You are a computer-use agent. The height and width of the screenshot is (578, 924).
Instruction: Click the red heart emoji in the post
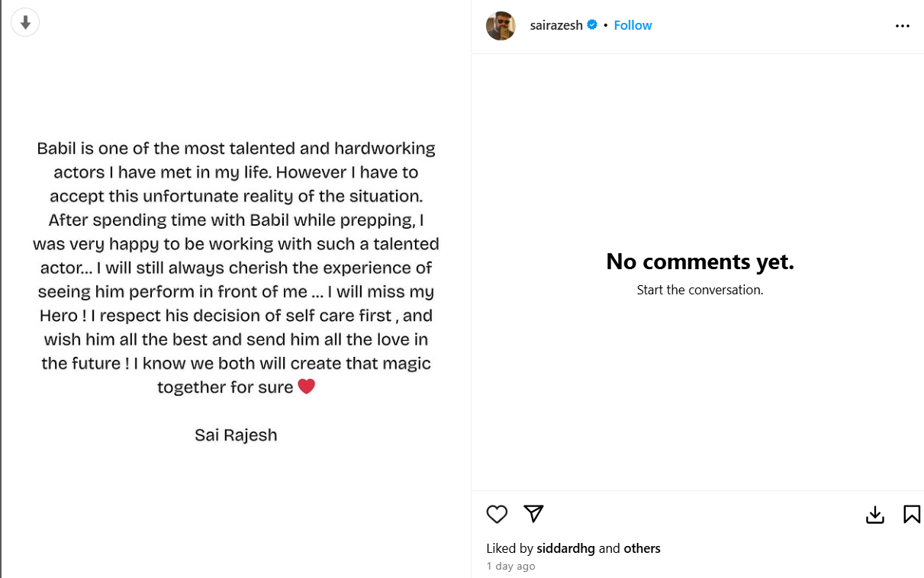pyautogui.click(x=306, y=387)
